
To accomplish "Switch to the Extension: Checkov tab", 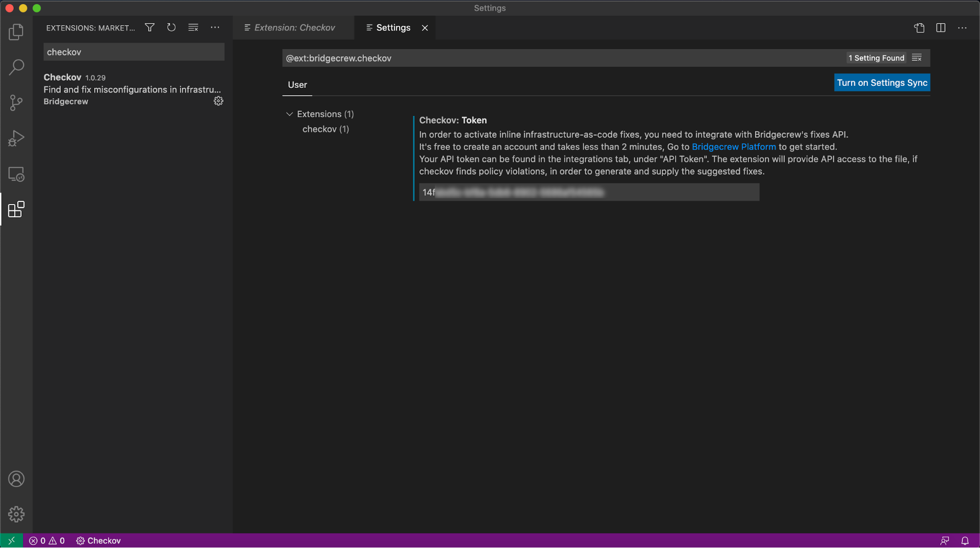I will tap(294, 28).
